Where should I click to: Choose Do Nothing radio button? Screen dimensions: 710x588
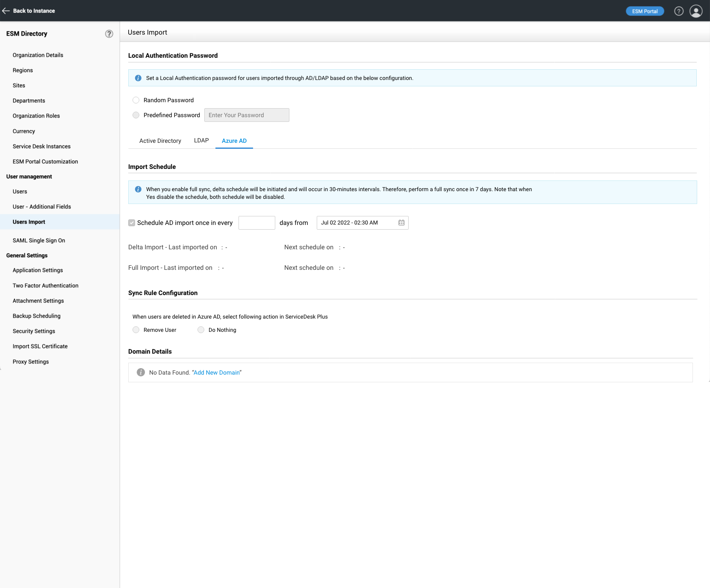click(201, 330)
